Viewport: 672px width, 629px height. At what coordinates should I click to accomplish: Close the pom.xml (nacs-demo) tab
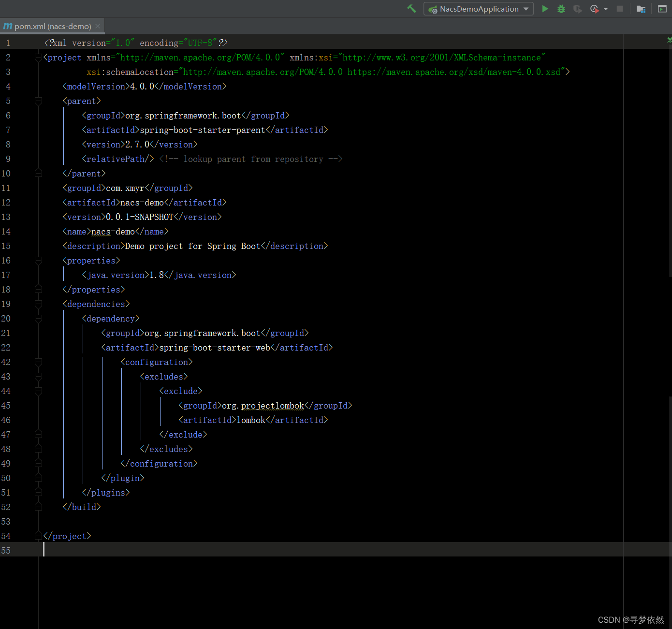(98, 26)
